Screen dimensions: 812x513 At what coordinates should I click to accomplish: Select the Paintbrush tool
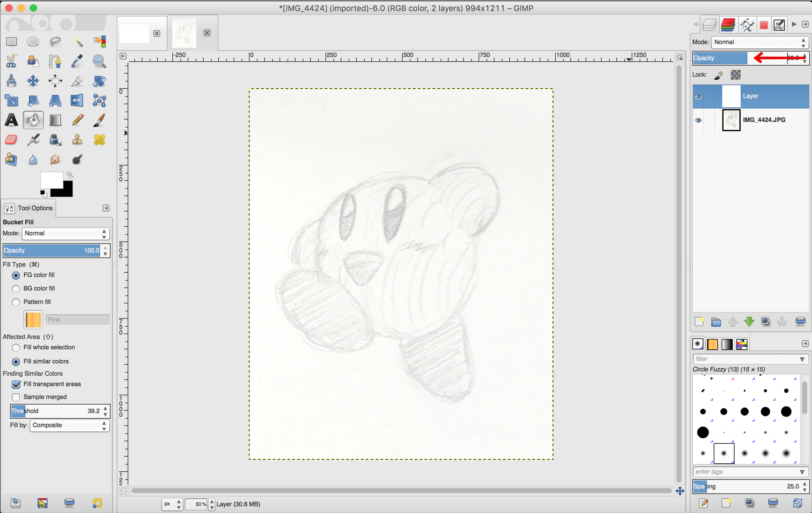[99, 120]
